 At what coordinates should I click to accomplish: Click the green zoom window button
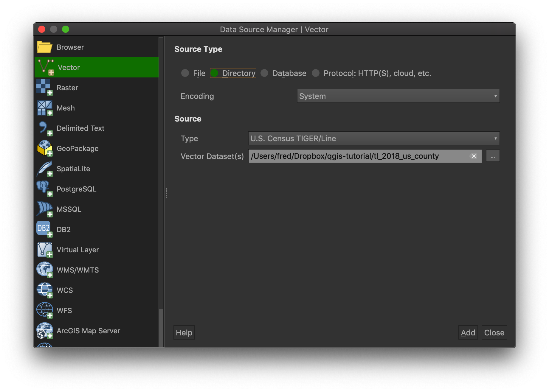[66, 29]
